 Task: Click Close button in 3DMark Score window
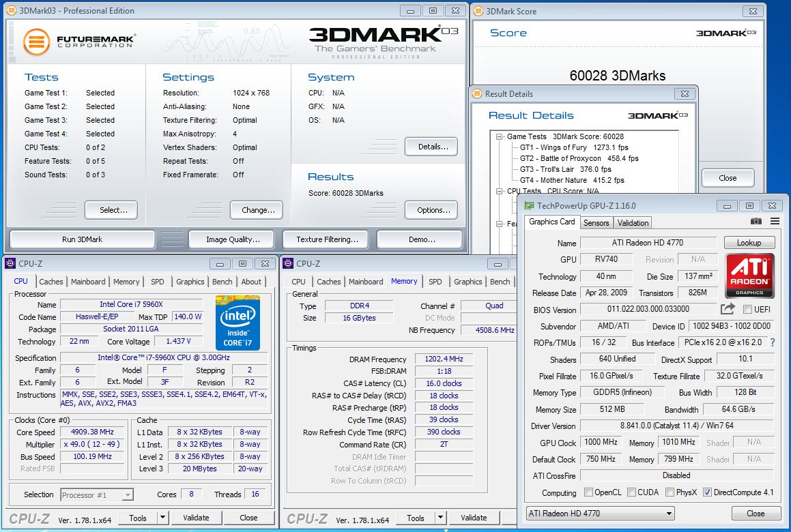[x=728, y=178]
